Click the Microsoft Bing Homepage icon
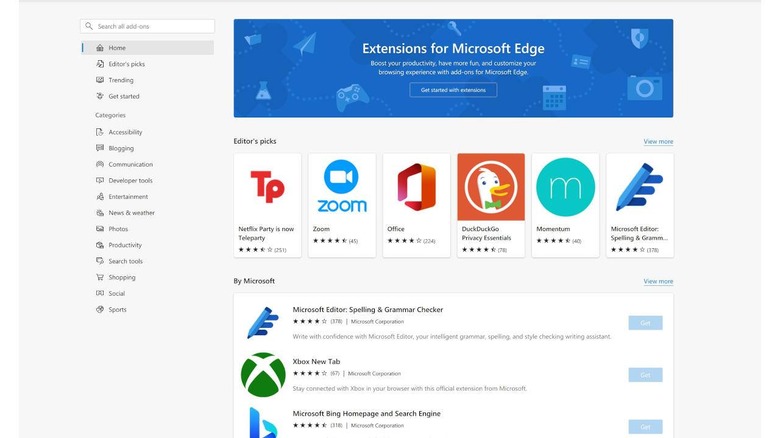The height and width of the screenshot is (438, 780). [x=263, y=422]
